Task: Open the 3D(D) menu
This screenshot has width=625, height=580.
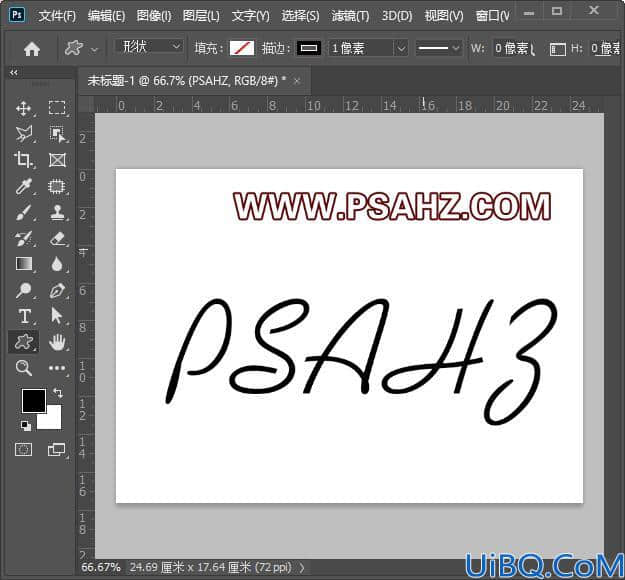Action: tap(397, 16)
